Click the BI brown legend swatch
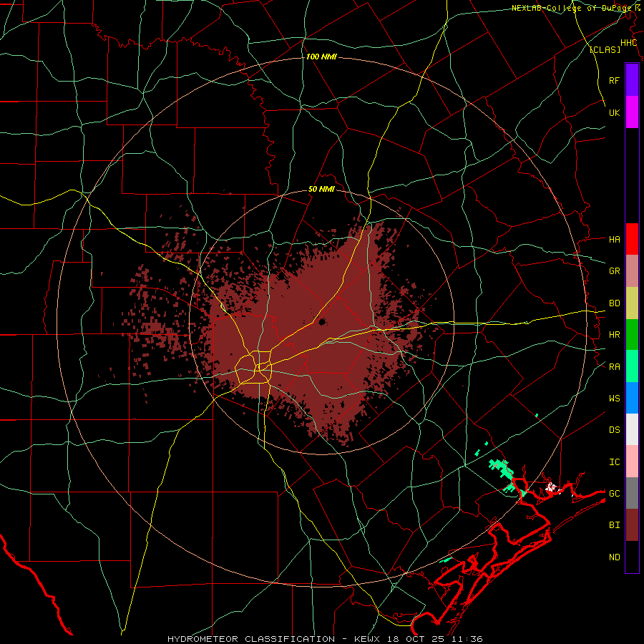Screen dimensions: 644x644 [x=632, y=525]
